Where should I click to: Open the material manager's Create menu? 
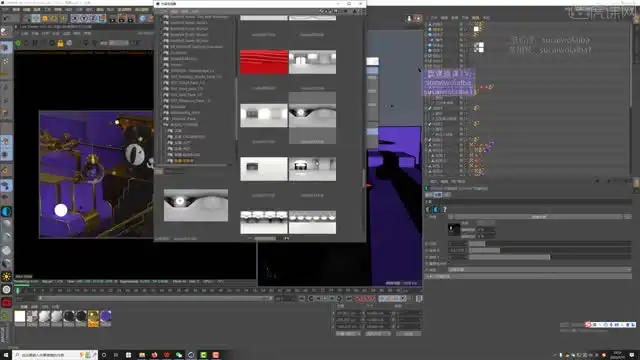click(x=24, y=307)
